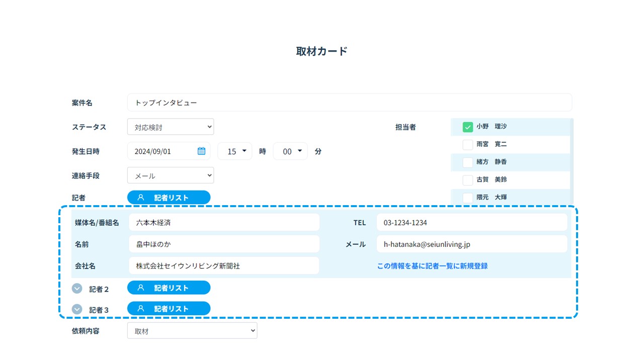Screen dimensions: 644x362
Task: Uncheck the 小野 理沙 checkbox
Action: pyautogui.click(x=467, y=127)
